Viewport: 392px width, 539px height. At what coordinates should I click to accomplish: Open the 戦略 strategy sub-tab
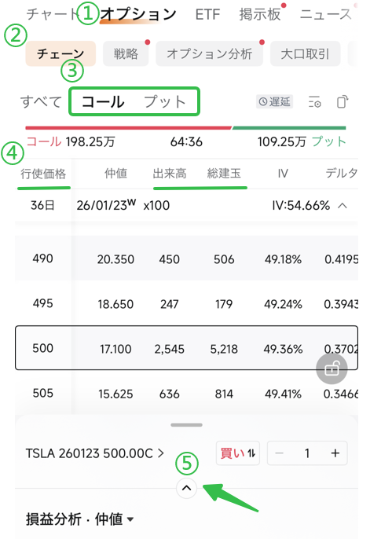[126, 53]
